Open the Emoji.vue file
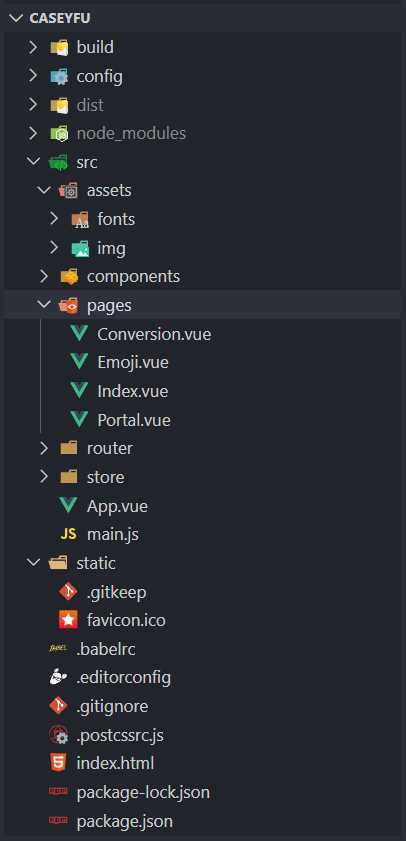The image size is (406, 841). point(133,363)
